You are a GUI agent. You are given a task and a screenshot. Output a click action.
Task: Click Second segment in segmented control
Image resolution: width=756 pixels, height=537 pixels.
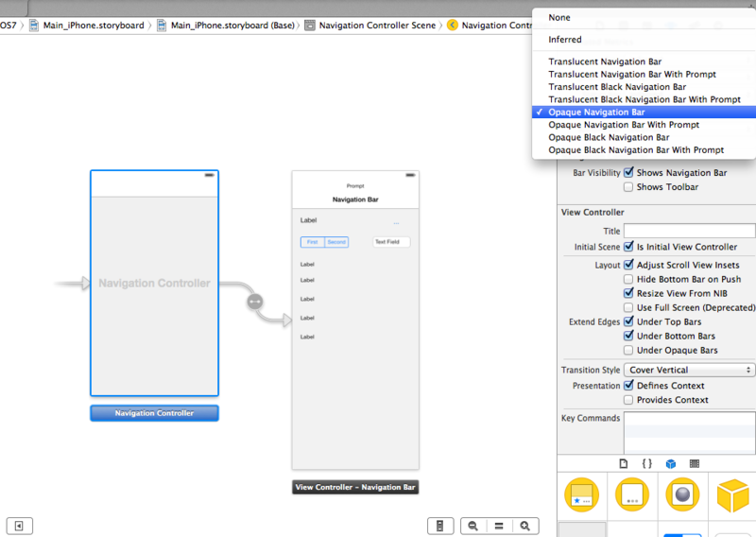click(336, 242)
